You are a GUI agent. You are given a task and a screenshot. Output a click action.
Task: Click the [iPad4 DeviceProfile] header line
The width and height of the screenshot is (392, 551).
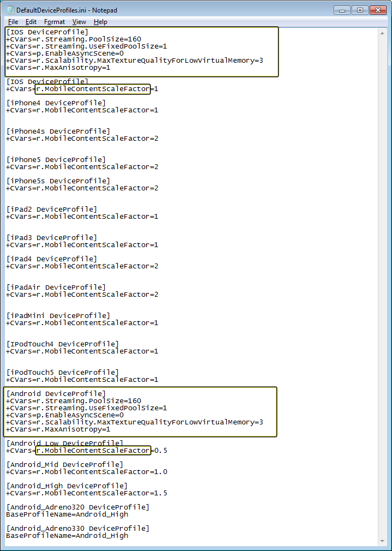(x=52, y=259)
